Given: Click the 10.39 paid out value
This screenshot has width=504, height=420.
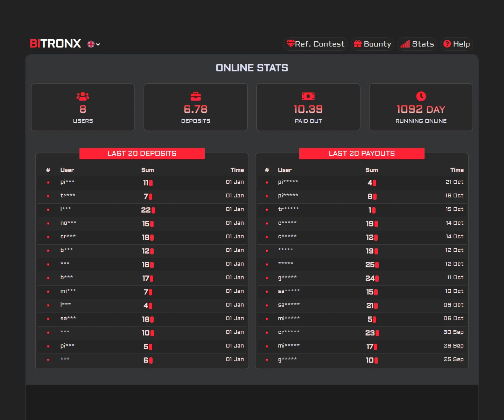Looking at the screenshot, I should pos(308,109).
